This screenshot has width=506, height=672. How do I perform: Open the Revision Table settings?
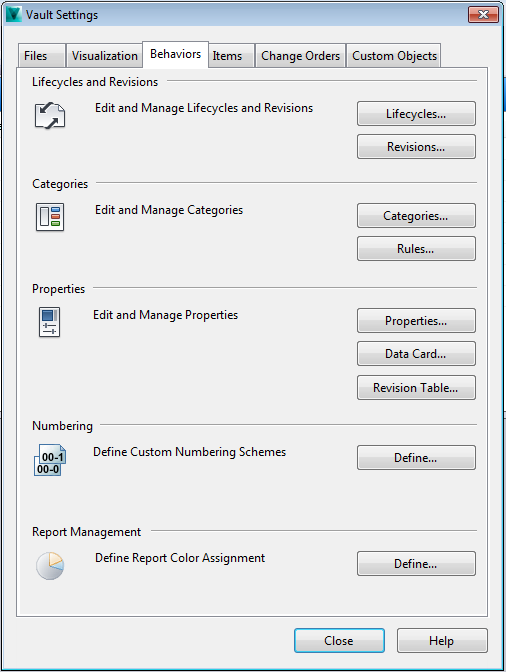coord(416,387)
